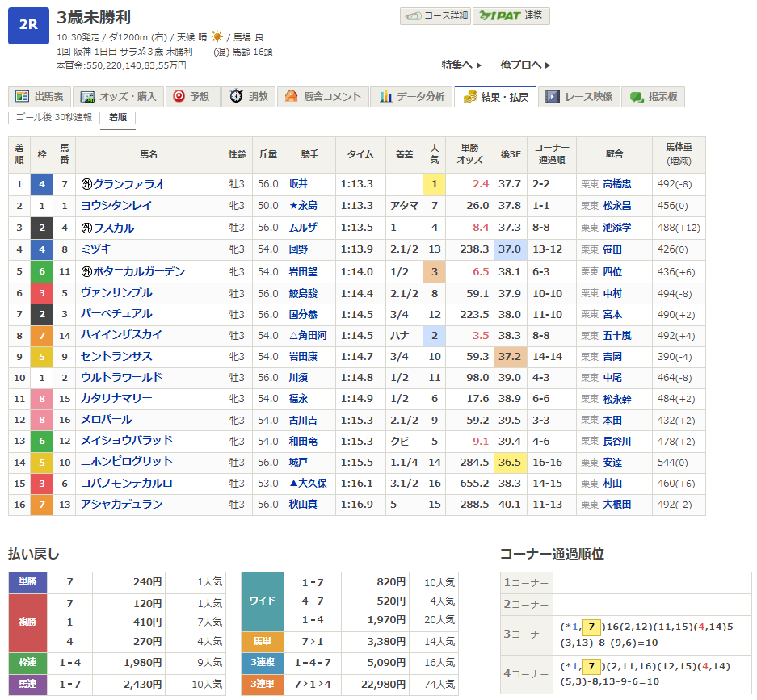Open the 出馬表 tab
Image resolution: width=757 pixels, height=700 pixels.
(41, 97)
